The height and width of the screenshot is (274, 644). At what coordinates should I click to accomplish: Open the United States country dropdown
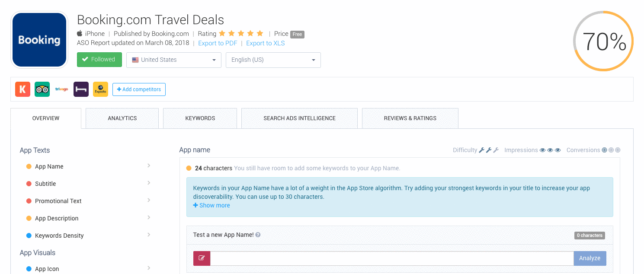click(x=174, y=60)
